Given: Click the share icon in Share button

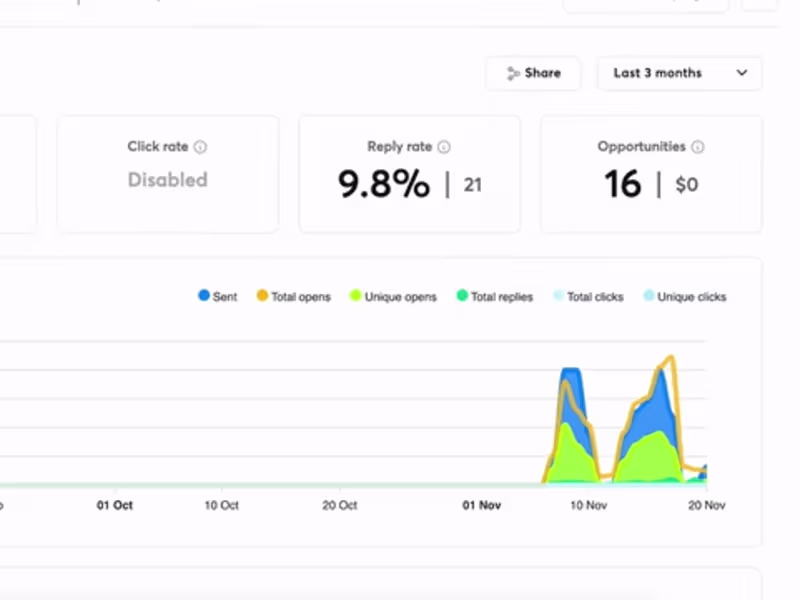Looking at the screenshot, I should coord(512,73).
